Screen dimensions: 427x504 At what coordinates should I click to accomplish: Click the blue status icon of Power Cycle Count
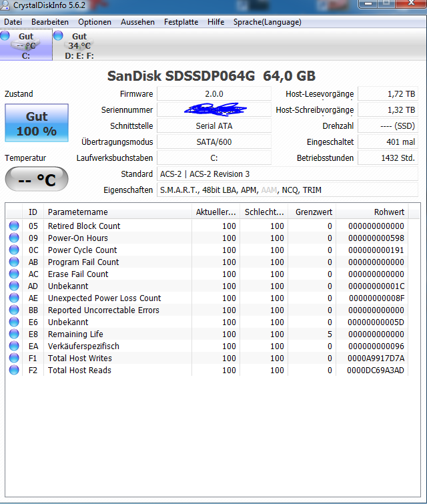[14, 250]
